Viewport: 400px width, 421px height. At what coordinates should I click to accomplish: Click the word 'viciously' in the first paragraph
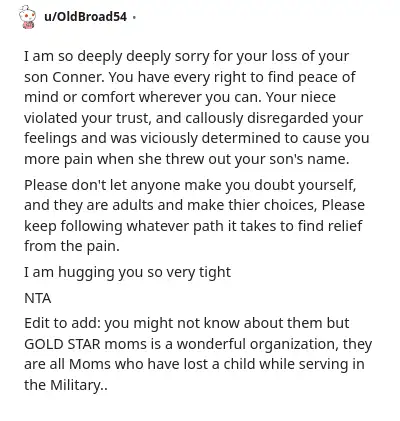169,139
